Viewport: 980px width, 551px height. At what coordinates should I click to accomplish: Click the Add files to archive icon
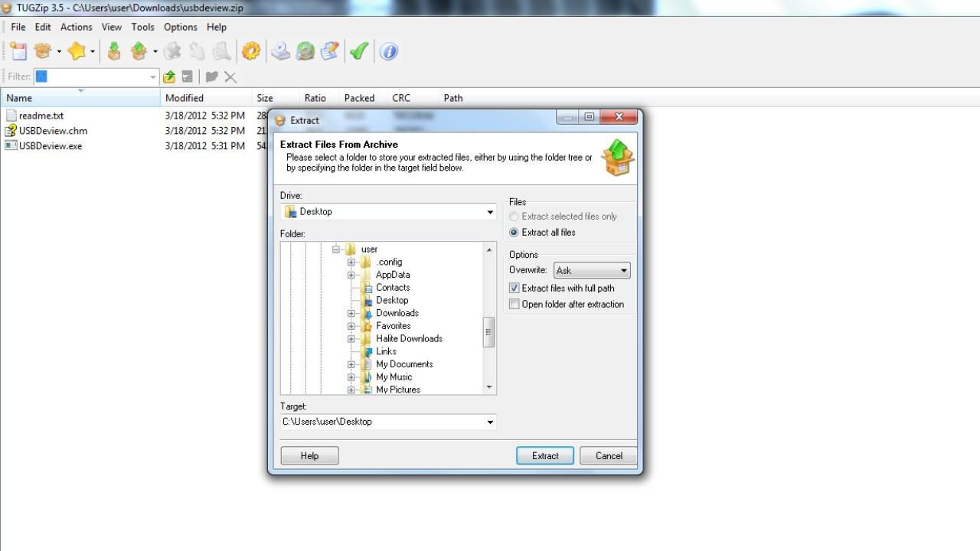point(114,51)
